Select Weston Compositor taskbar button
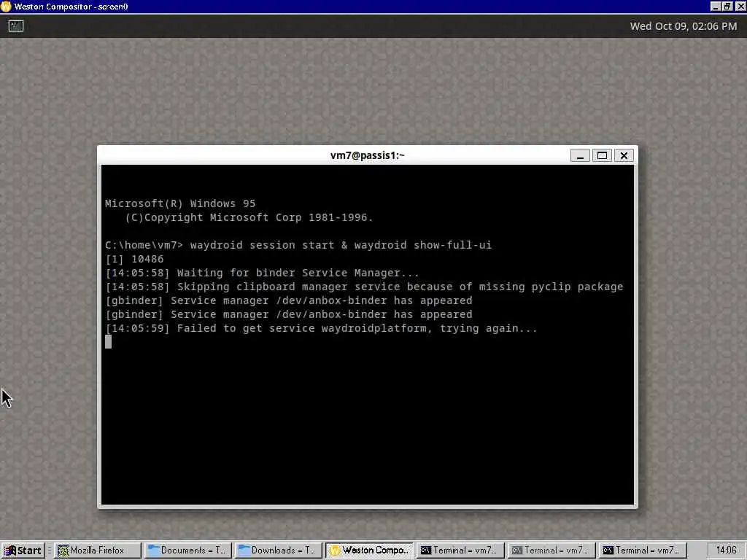The height and width of the screenshot is (560, 747). [369, 551]
